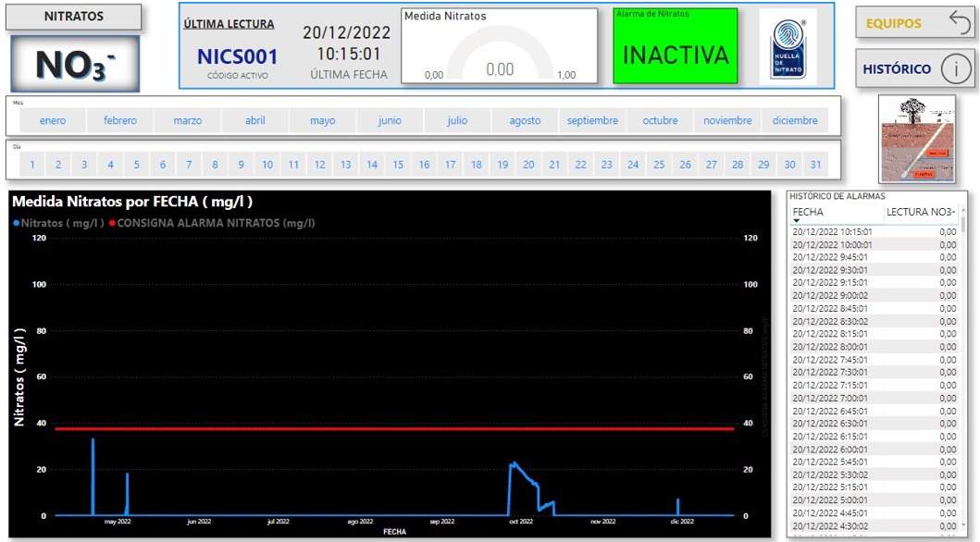The height and width of the screenshot is (542, 980).
Task: Sort by LECTURA NO3- column header
Action: [921, 212]
